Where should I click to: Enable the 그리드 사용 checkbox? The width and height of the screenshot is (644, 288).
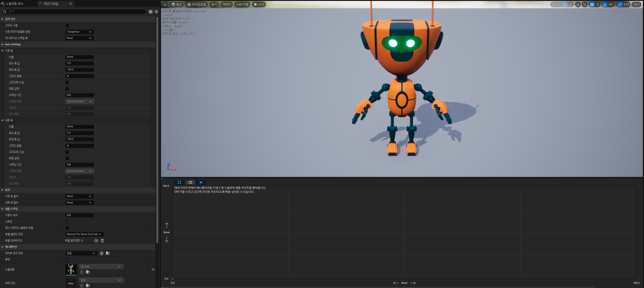[x=67, y=26]
